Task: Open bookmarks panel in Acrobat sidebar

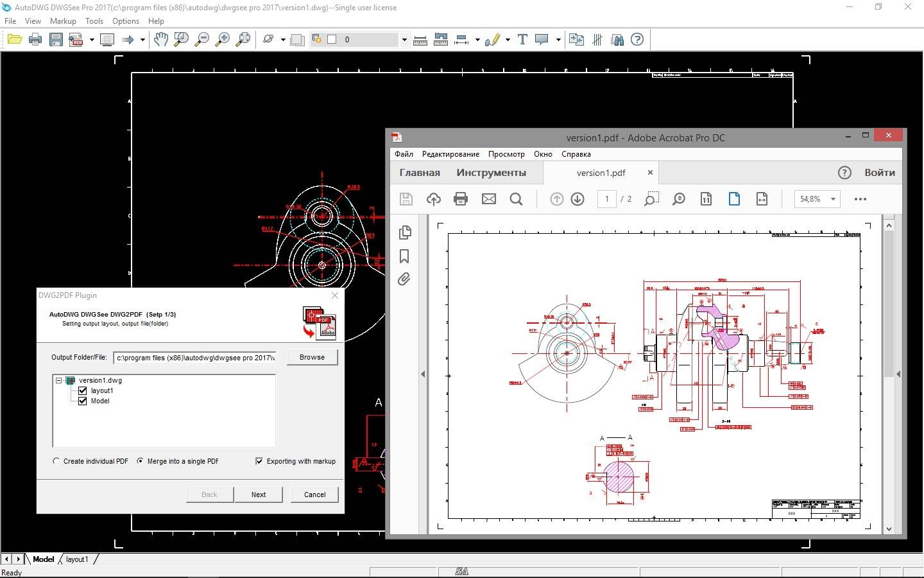Action: point(404,256)
